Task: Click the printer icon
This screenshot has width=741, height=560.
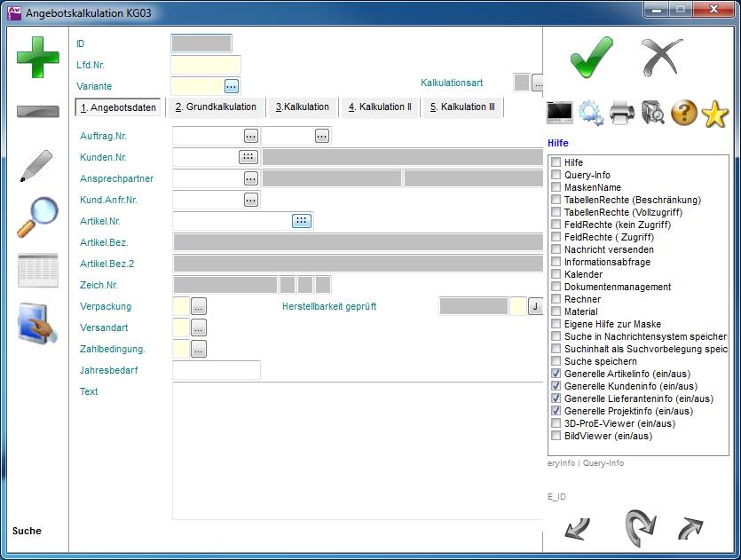Action: coord(622,113)
